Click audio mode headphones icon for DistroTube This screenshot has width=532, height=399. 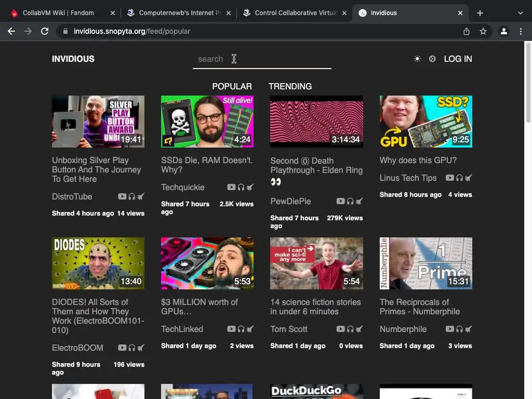click(x=131, y=196)
